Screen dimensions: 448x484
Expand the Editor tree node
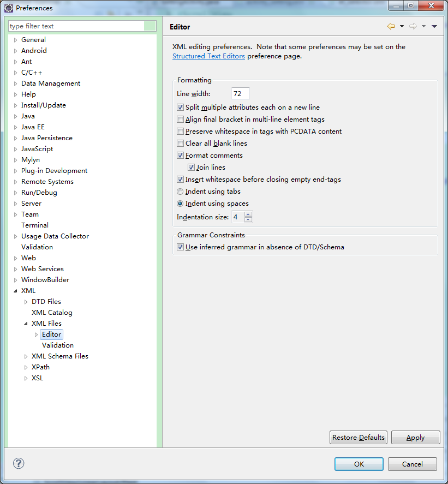[36, 334]
